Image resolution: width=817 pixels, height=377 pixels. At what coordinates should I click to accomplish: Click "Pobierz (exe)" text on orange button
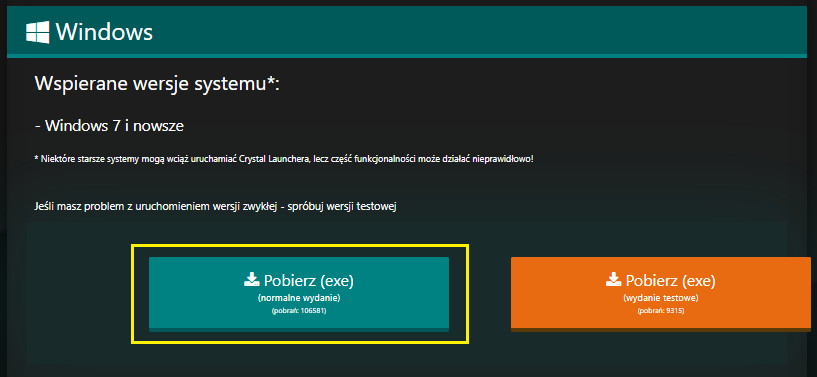[x=671, y=281]
